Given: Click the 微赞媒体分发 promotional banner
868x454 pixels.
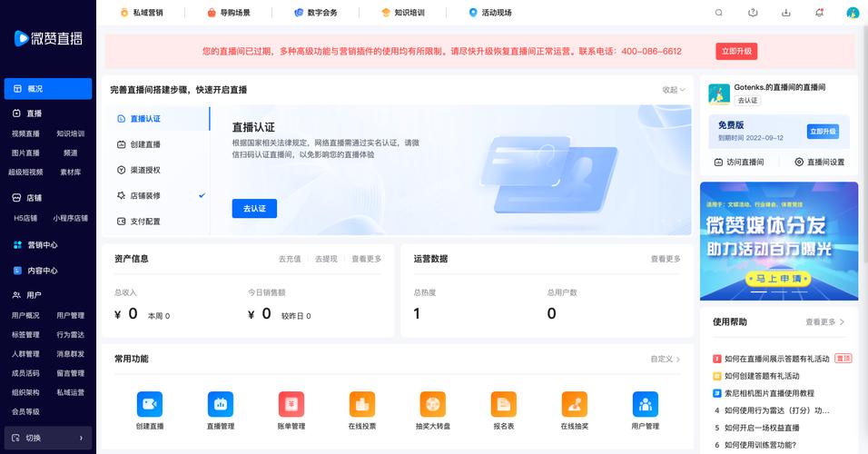Looking at the screenshot, I should [779, 241].
